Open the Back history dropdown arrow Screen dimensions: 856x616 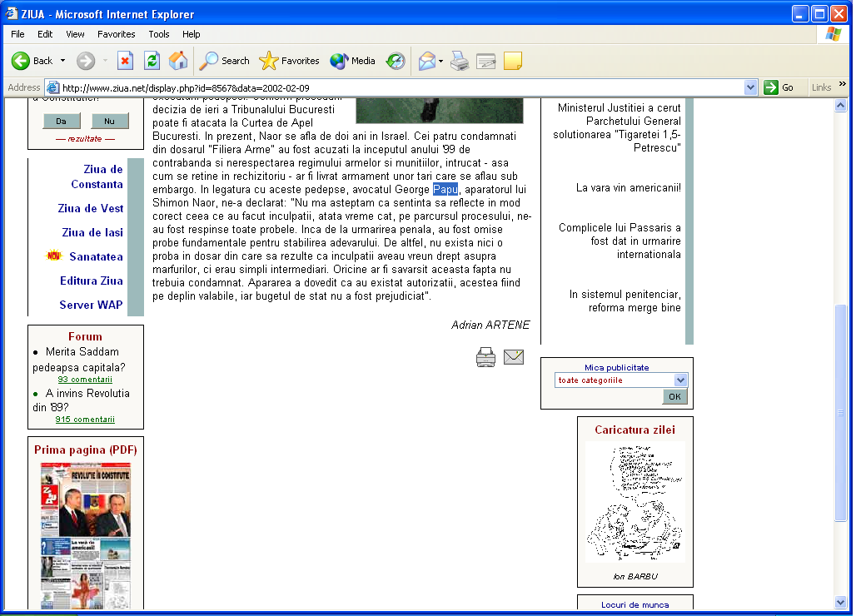pos(62,61)
